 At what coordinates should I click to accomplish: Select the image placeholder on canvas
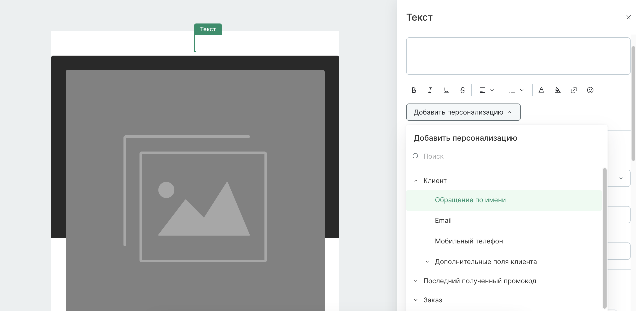195,190
